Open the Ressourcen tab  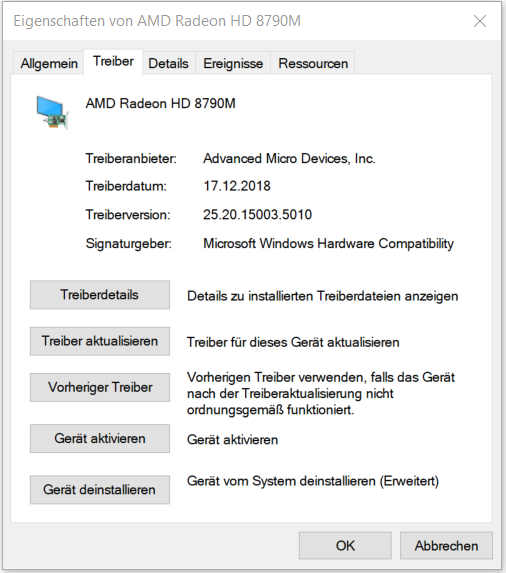click(x=313, y=64)
